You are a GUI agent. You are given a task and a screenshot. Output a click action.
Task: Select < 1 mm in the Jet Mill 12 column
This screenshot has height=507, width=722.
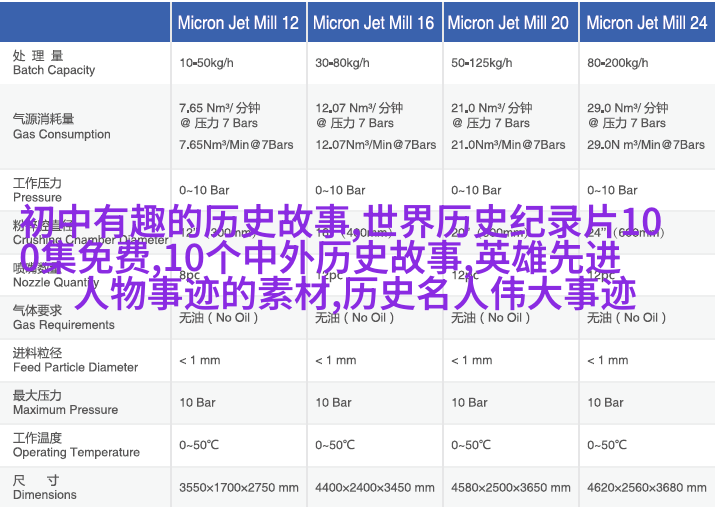click(x=200, y=360)
